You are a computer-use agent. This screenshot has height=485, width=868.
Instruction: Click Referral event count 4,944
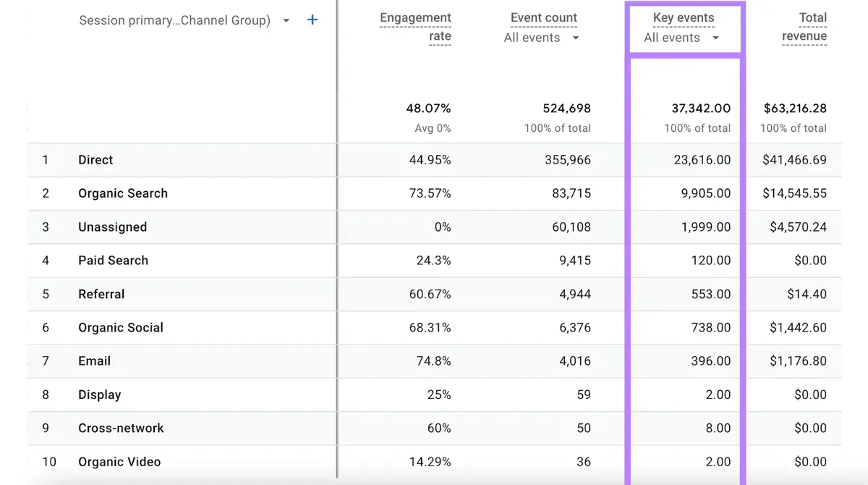[575, 294]
